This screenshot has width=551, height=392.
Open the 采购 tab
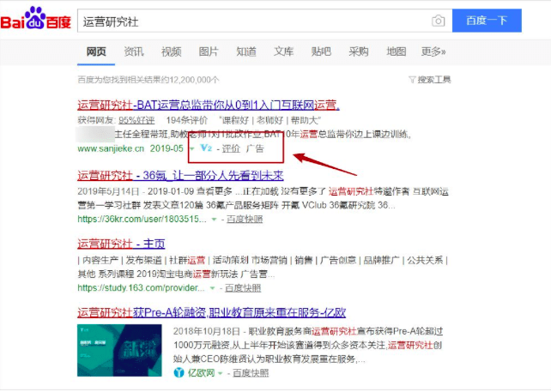pos(359,52)
